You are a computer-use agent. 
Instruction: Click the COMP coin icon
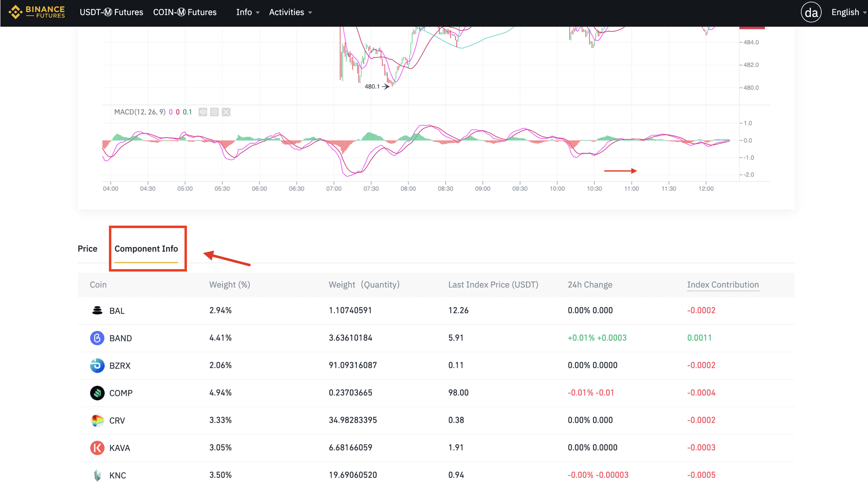(97, 393)
